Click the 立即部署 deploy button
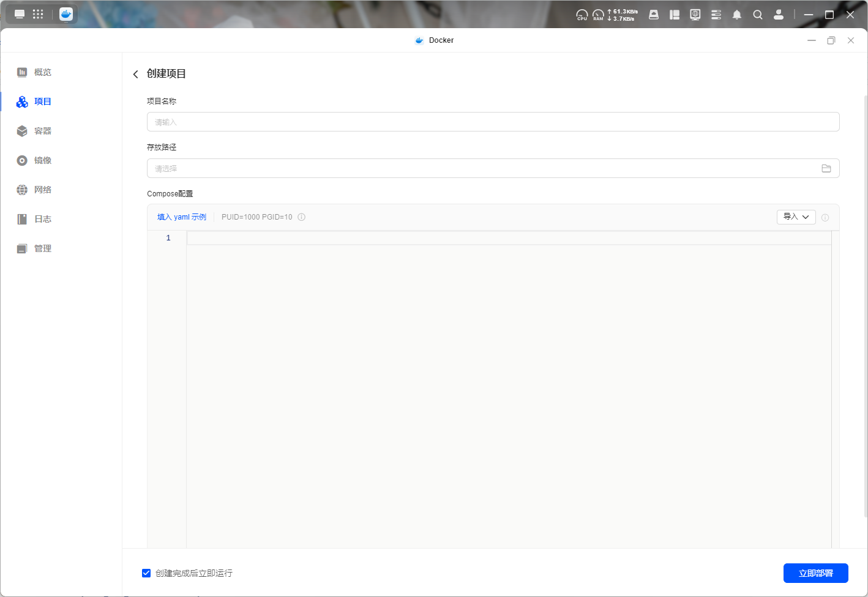868x597 pixels. (x=816, y=573)
